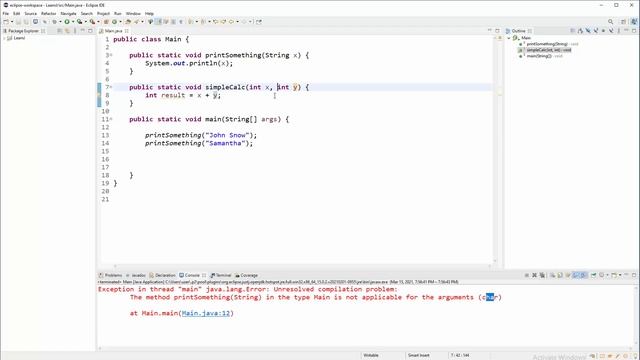
Task: Collapse the Main class node in Outline
Action: click(509, 38)
